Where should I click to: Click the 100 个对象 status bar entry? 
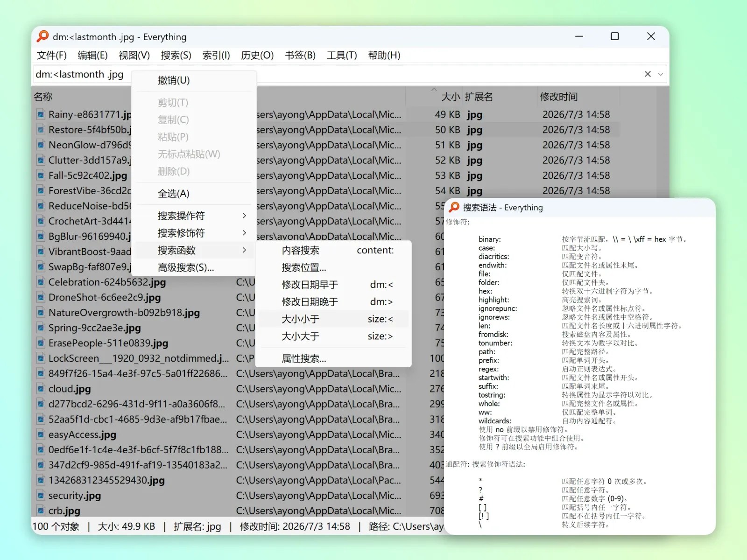[56, 526]
